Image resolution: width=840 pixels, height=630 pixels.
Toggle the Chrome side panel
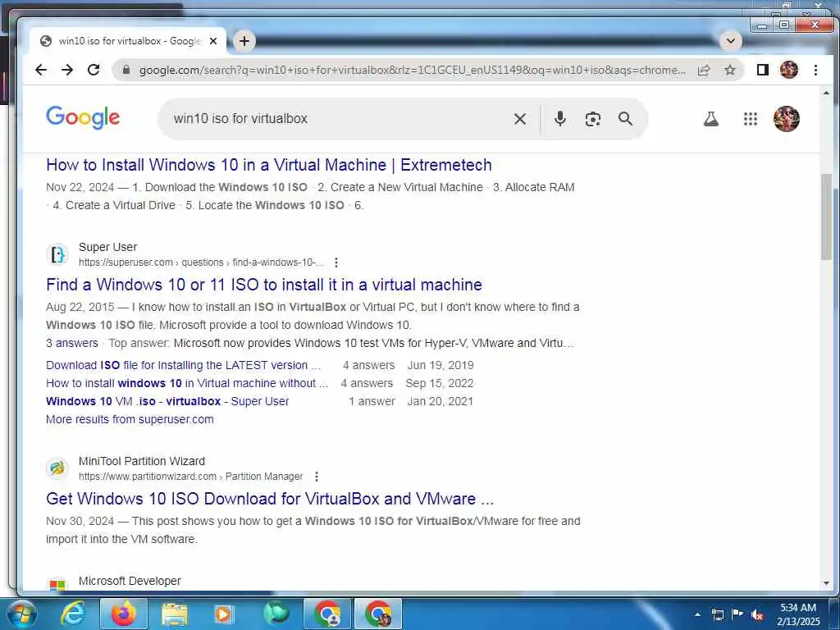point(762,70)
